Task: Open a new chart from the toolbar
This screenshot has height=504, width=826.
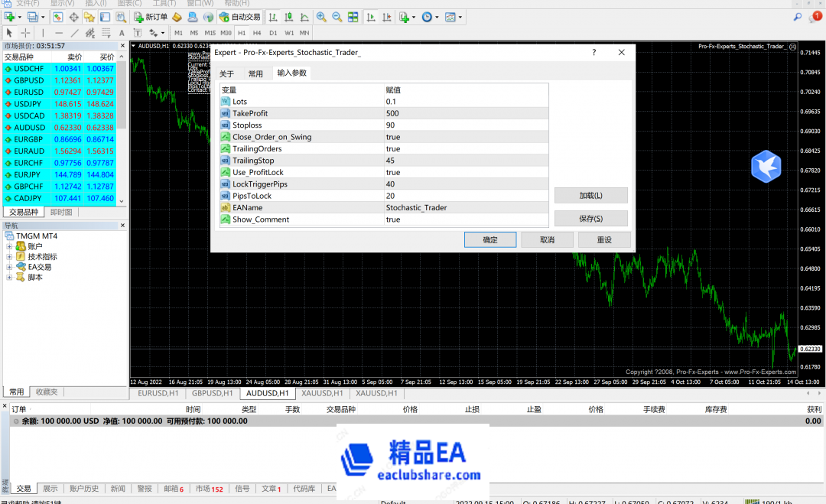Action: pyautogui.click(x=9, y=17)
